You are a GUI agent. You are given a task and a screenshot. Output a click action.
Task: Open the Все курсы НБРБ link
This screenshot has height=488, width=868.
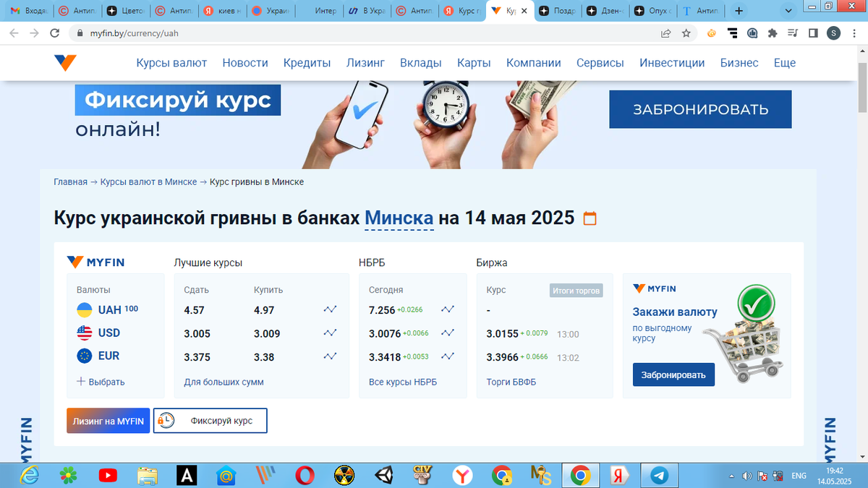coord(404,381)
